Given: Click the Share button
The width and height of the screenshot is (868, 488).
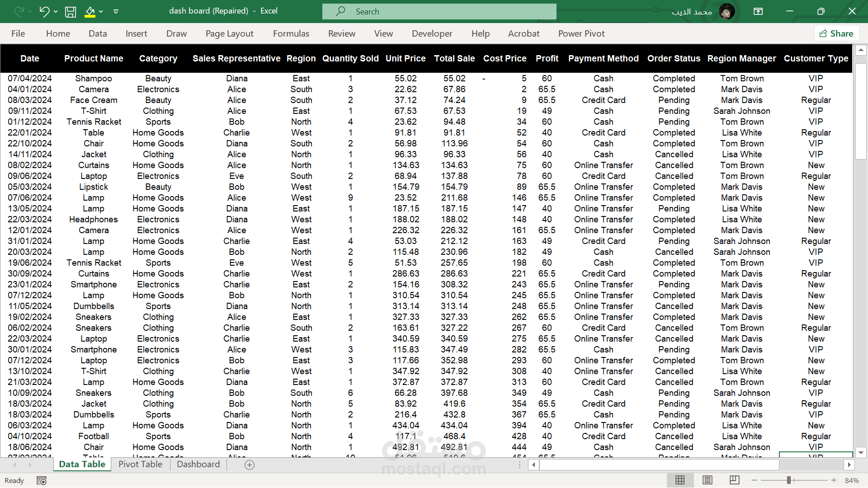Looking at the screenshot, I should pos(836,33).
